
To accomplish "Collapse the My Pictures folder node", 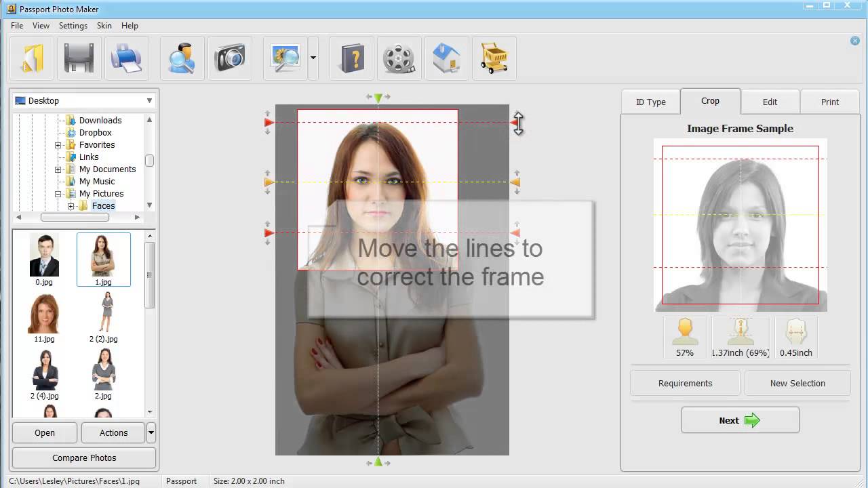I will point(58,194).
